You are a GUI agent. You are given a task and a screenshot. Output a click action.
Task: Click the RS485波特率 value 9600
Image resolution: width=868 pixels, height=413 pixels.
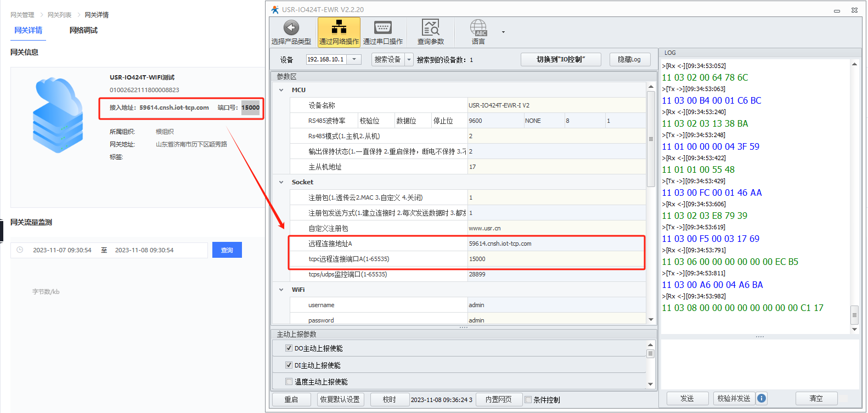(495, 121)
